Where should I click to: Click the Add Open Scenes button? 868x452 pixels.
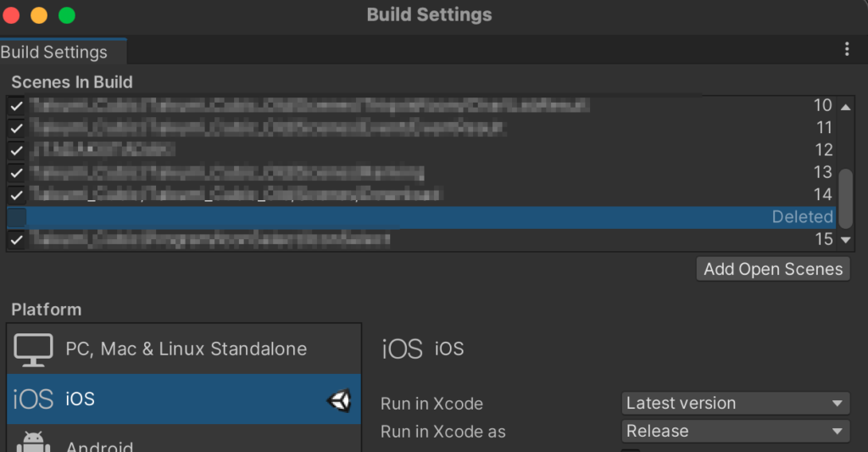click(773, 269)
